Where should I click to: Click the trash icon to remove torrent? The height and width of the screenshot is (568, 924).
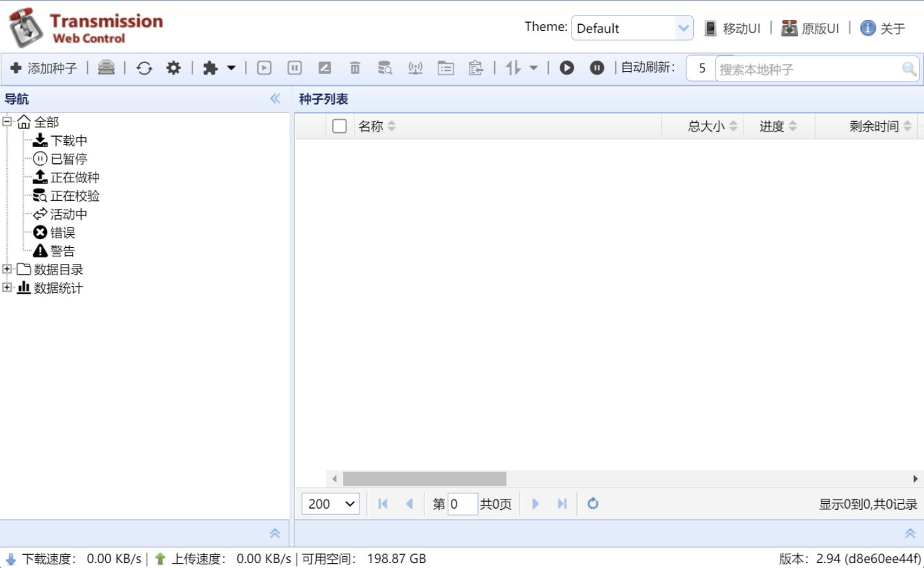tap(355, 68)
